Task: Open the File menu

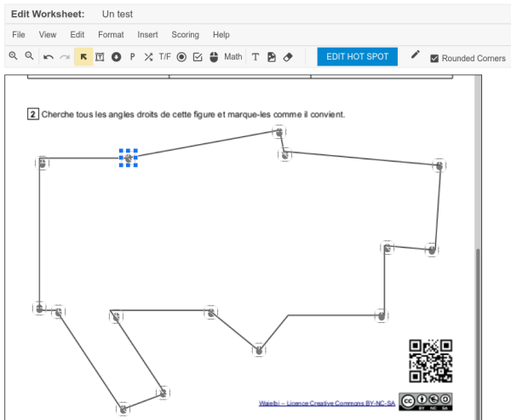Action: click(x=19, y=35)
